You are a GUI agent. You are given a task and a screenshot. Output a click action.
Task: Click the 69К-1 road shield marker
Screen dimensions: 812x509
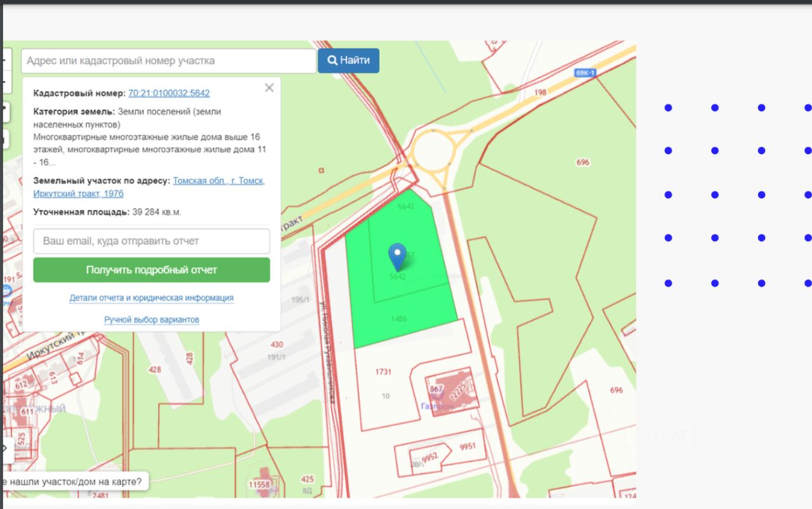[x=585, y=73]
